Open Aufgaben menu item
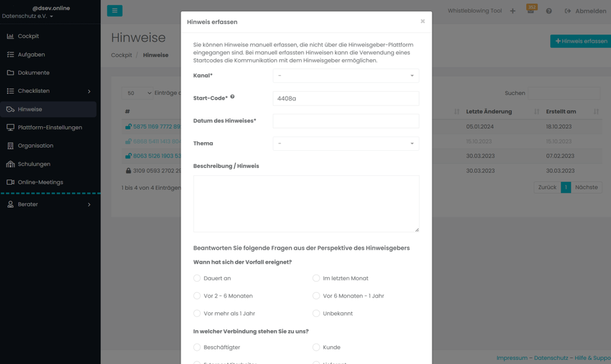Image resolution: width=611 pixels, height=364 pixels. [31, 54]
